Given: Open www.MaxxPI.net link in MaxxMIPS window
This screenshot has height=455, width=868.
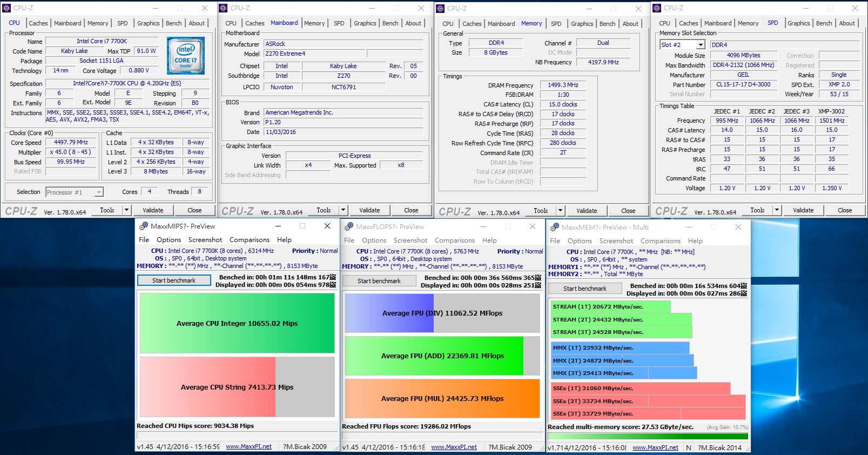Looking at the screenshot, I should pos(248,447).
